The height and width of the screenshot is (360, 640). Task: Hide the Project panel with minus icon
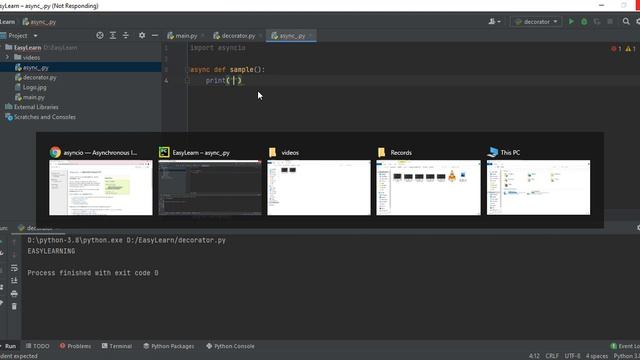155,36
